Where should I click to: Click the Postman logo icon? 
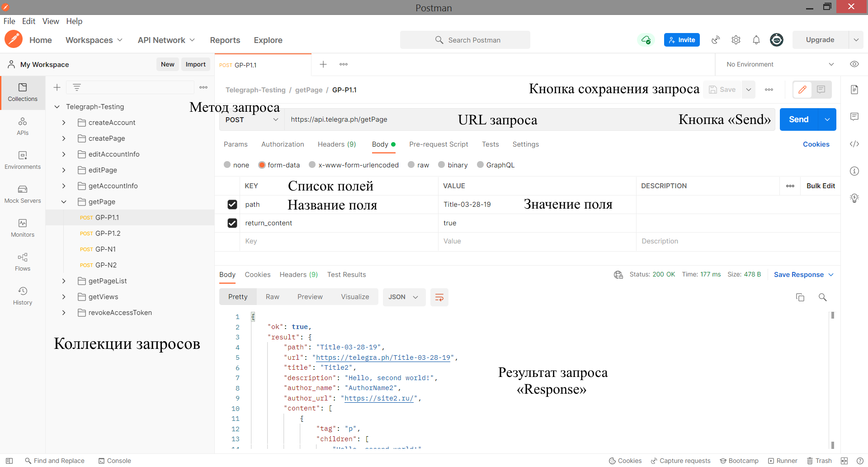(14, 39)
